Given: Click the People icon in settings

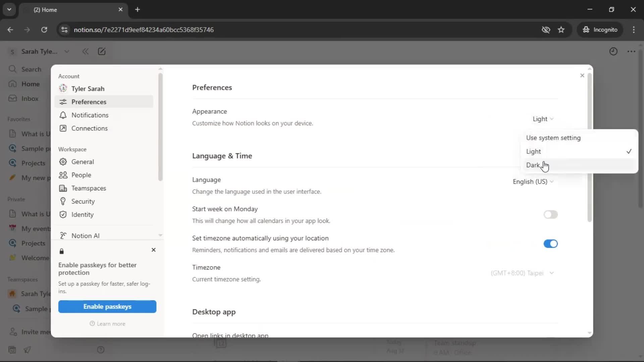Looking at the screenshot, I should pos(63,175).
